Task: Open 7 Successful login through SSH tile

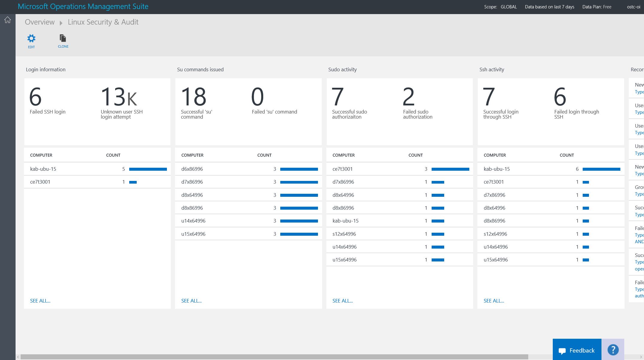Action: (x=501, y=103)
